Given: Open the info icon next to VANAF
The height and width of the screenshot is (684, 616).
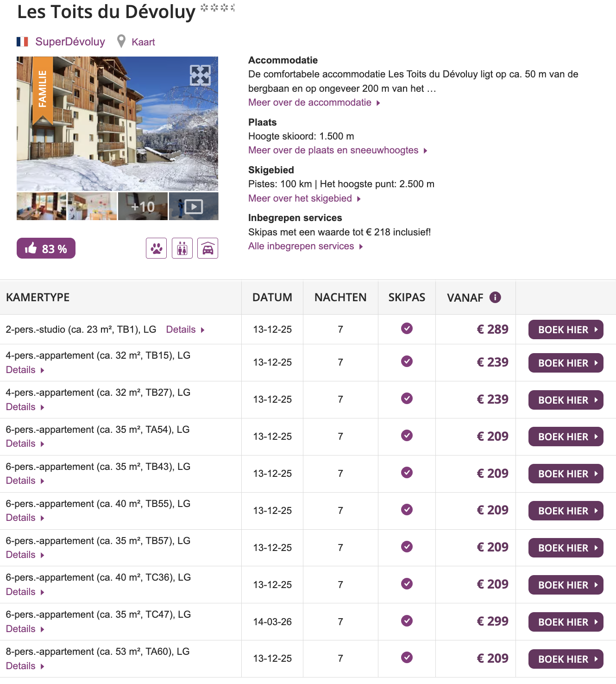Looking at the screenshot, I should click(x=495, y=297).
